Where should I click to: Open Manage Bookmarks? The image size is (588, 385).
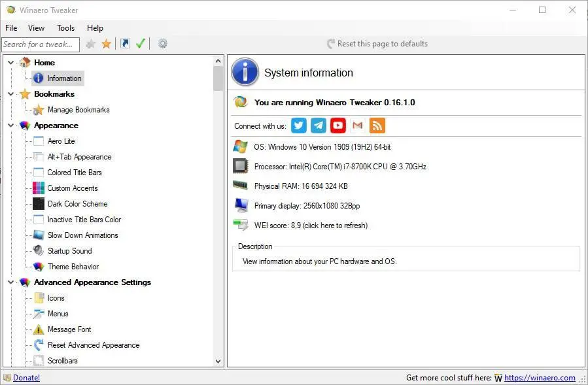78,110
